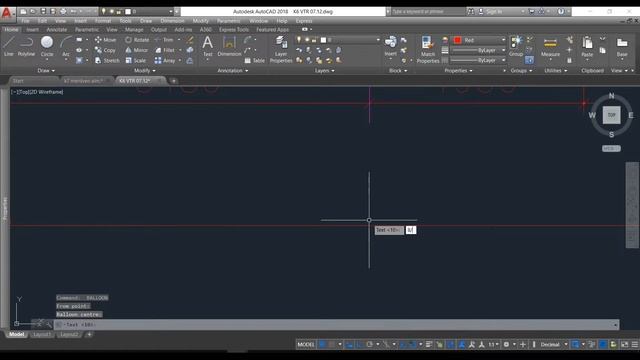Image resolution: width=640 pixels, height=360 pixels.
Task: Click the Array command
Action: coord(165,60)
